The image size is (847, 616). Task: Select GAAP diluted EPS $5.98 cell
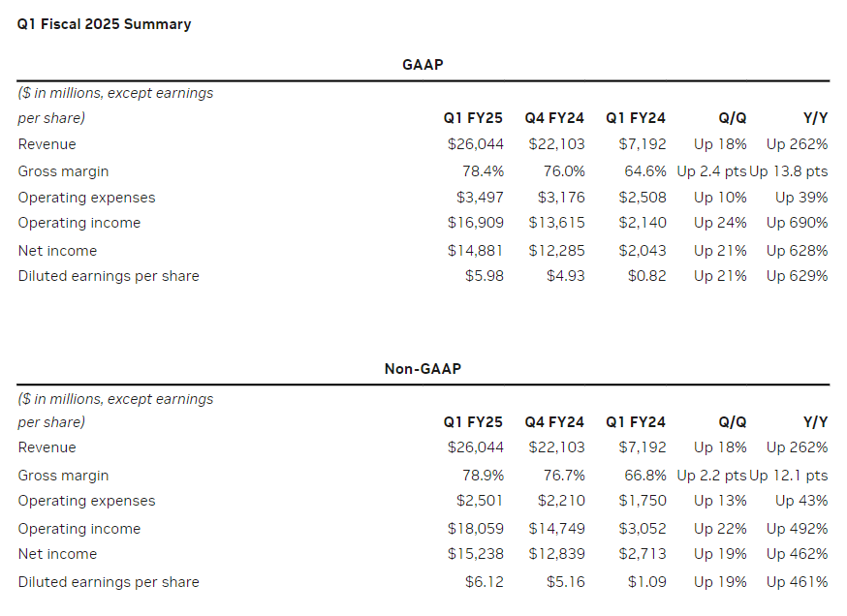point(484,276)
